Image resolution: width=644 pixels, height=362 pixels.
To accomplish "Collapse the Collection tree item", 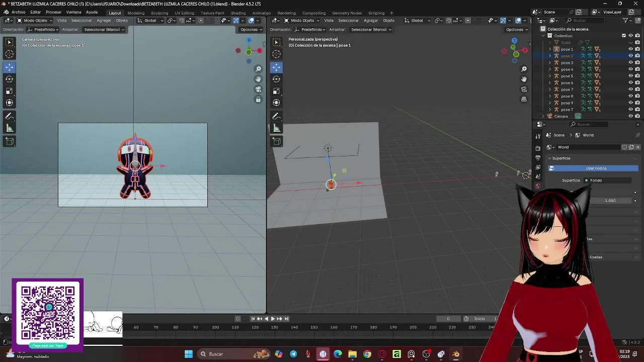I will click(543, 36).
